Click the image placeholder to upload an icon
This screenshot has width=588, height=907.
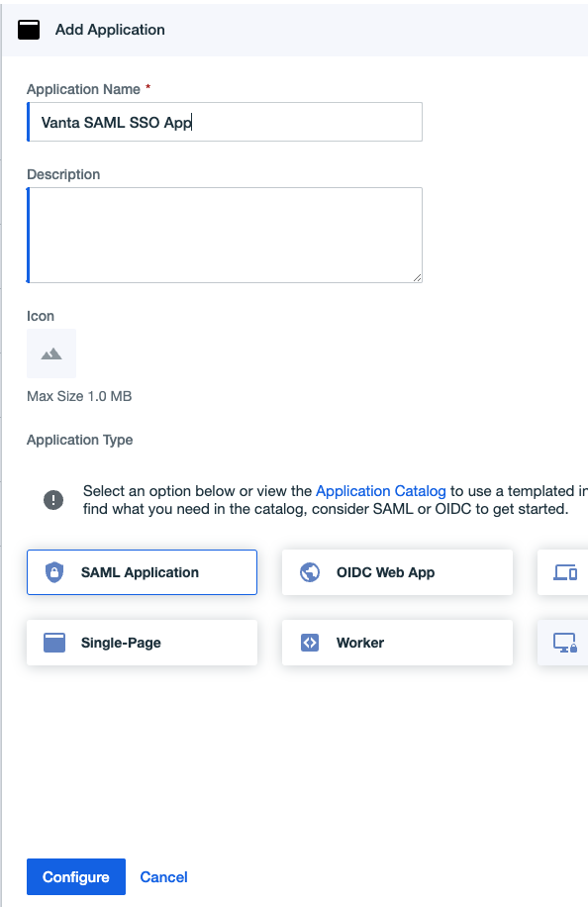click(x=51, y=353)
